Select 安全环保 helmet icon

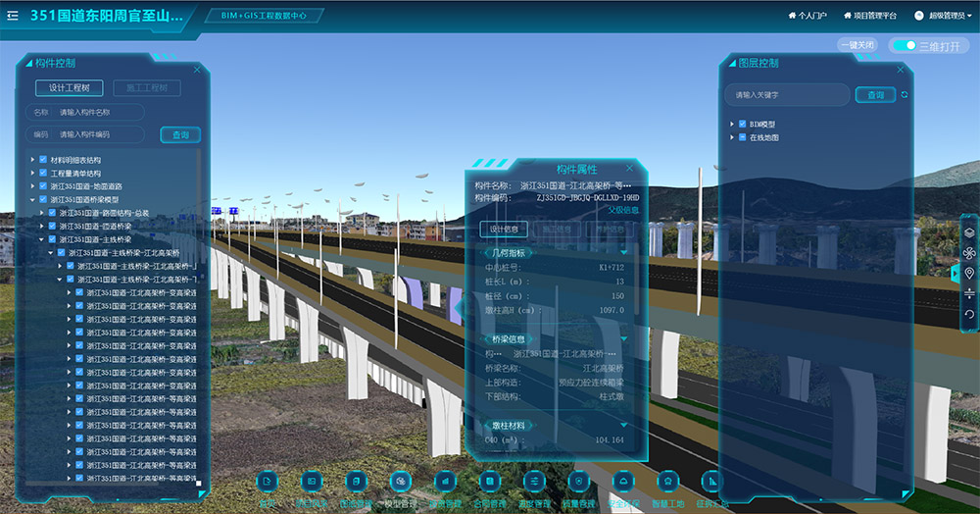[623, 482]
